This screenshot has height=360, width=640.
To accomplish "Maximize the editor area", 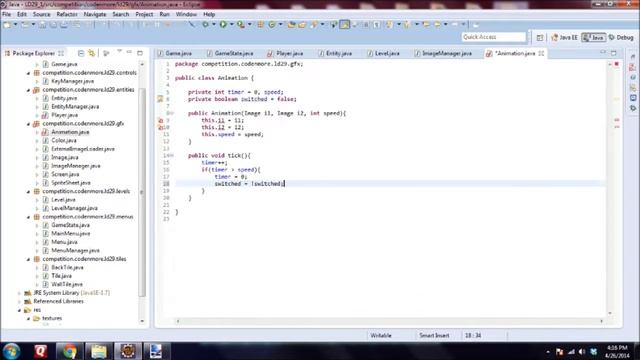I will [613, 53].
